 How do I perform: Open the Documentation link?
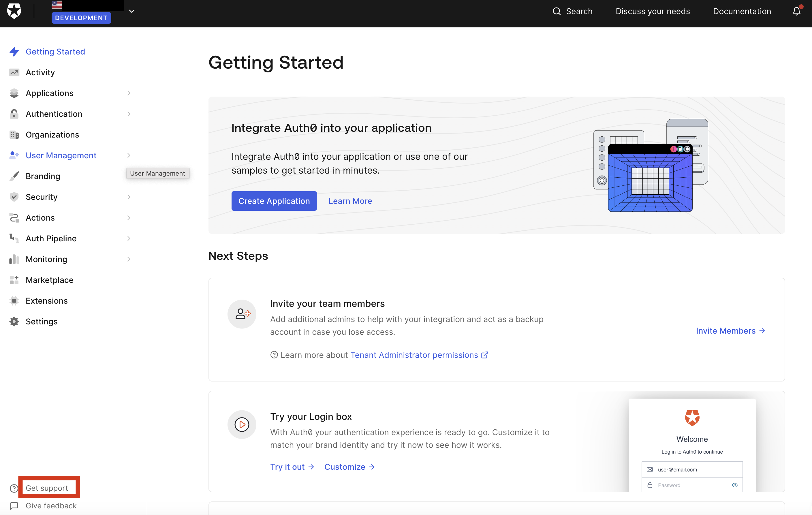point(742,11)
